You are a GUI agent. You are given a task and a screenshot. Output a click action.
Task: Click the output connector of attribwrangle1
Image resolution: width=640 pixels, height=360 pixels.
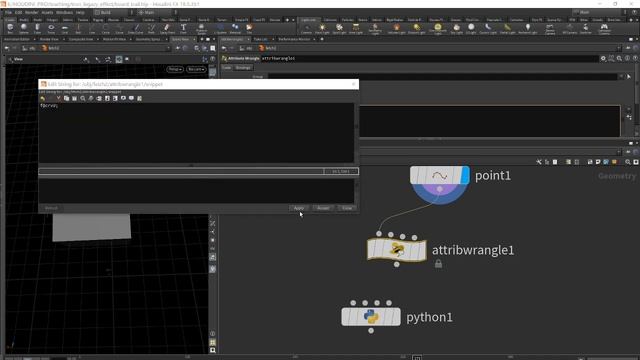[397, 264]
